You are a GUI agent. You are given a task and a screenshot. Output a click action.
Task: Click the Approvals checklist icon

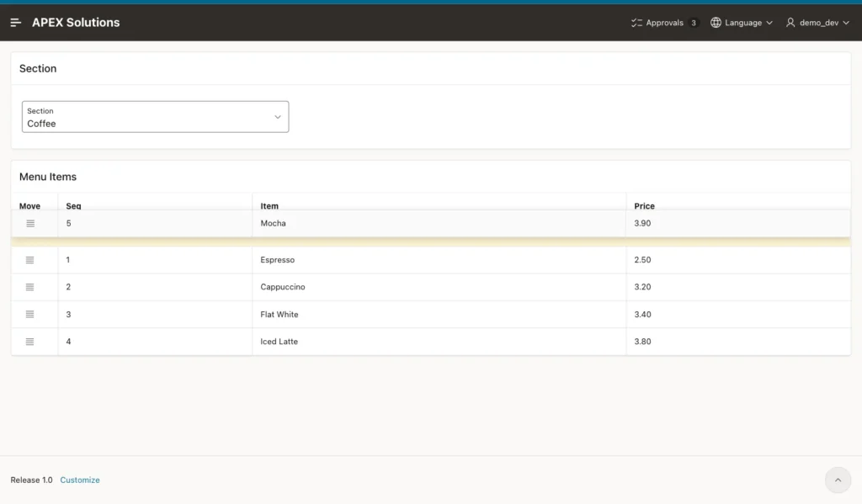pyautogui.click(x=636, y=23)
